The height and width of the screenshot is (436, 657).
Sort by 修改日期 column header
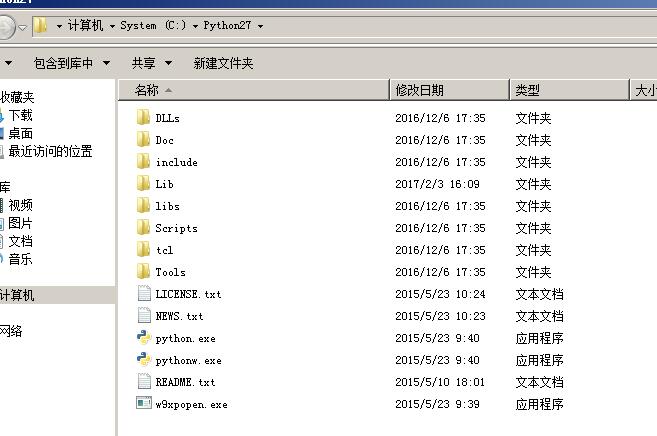450,90
